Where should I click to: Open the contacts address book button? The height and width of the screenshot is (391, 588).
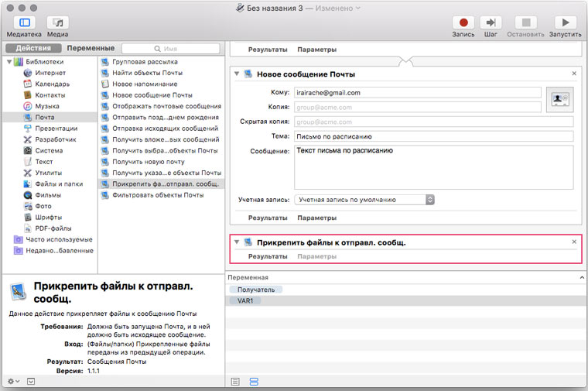(x=560, y=99)
